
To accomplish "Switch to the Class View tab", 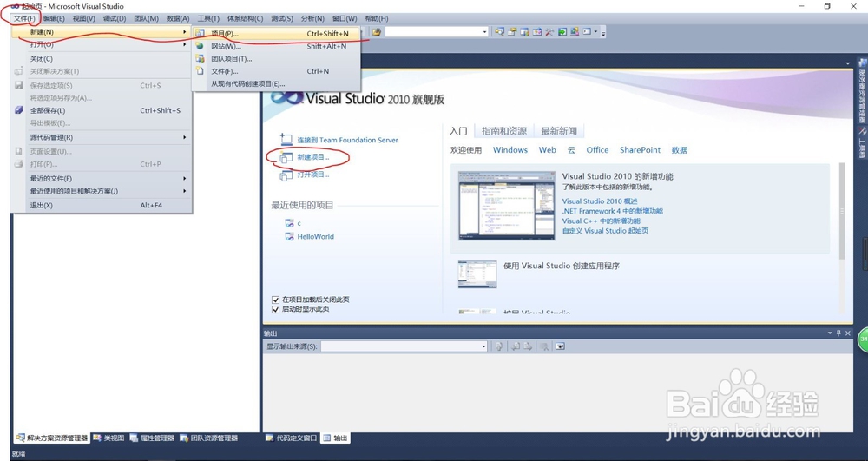I will tap(109, 438).
